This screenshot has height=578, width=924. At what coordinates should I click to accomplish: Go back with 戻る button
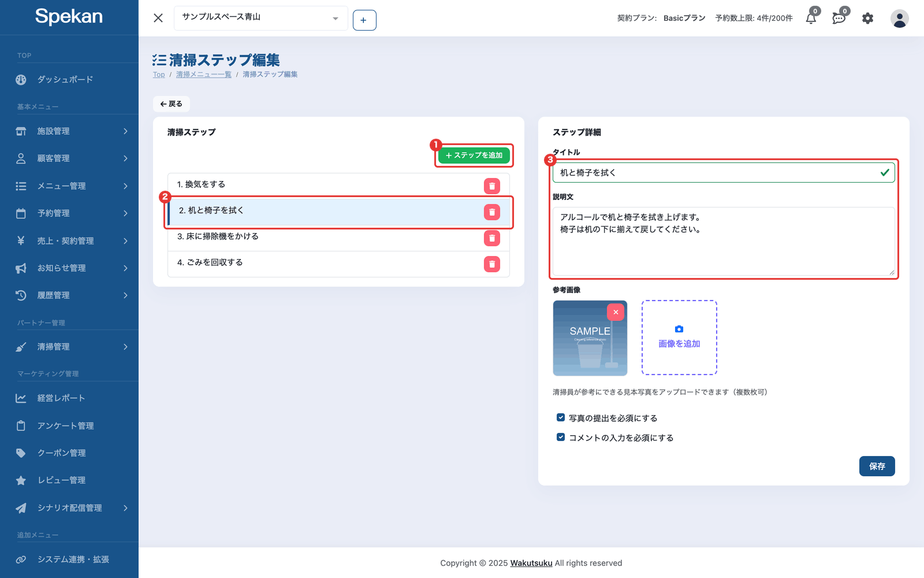(x=172, y=104)
